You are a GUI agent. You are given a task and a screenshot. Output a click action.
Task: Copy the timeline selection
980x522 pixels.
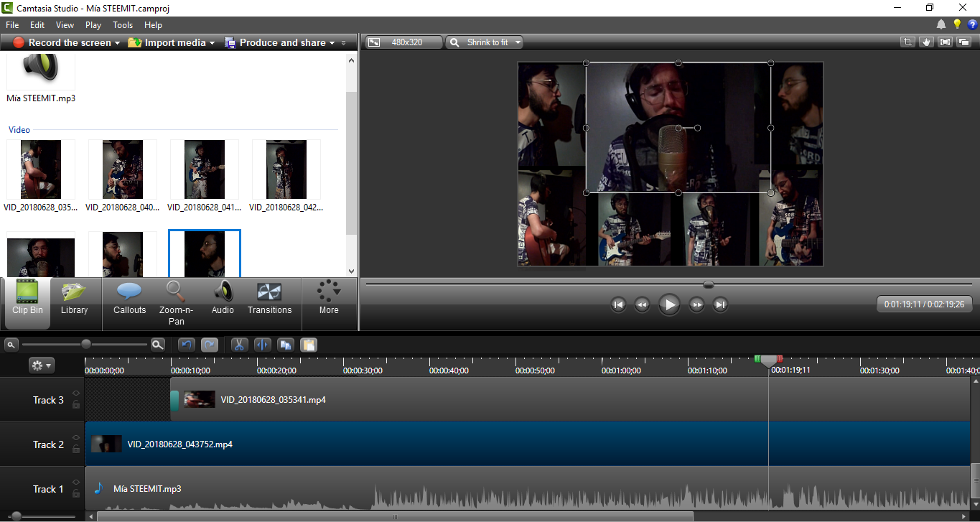click(x=285, y=345)
